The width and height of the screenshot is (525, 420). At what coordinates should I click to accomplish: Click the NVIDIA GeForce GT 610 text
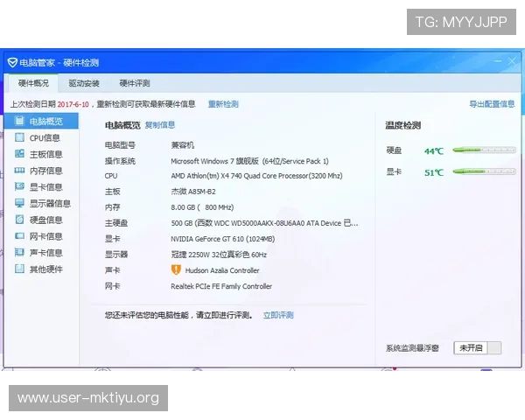click(222, 239)
